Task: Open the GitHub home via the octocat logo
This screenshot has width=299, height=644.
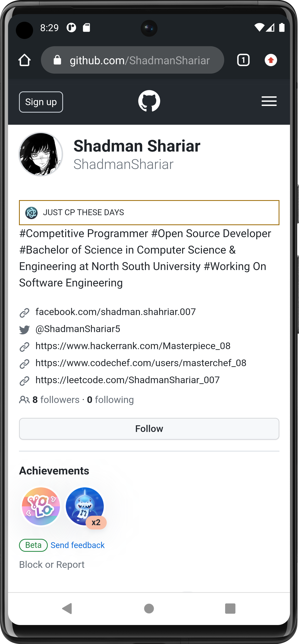Action: click(x=149, y=101)
